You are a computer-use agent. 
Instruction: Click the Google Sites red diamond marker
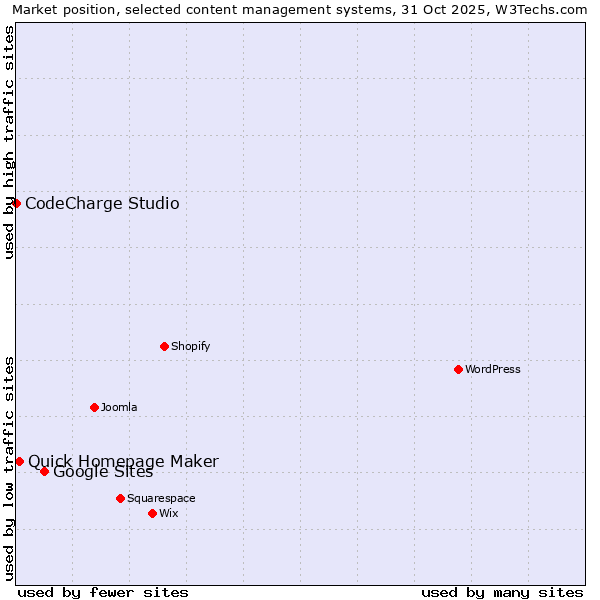[x=44, y=471]
